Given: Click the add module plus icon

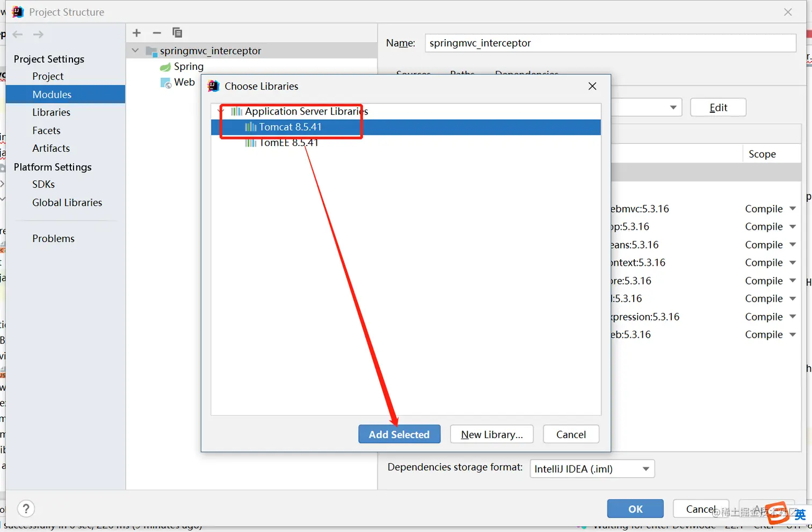Looking at the screenshot, I should 137,33.
